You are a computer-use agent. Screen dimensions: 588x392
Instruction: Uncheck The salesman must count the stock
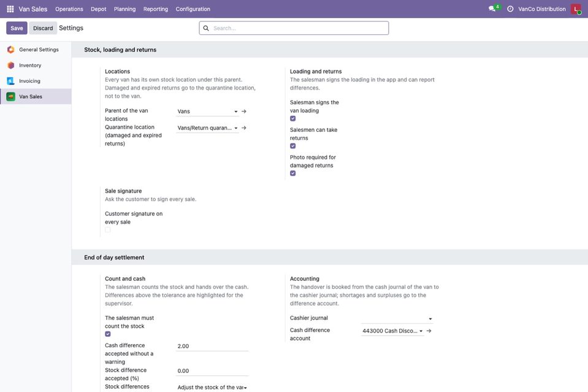point(108,334)
